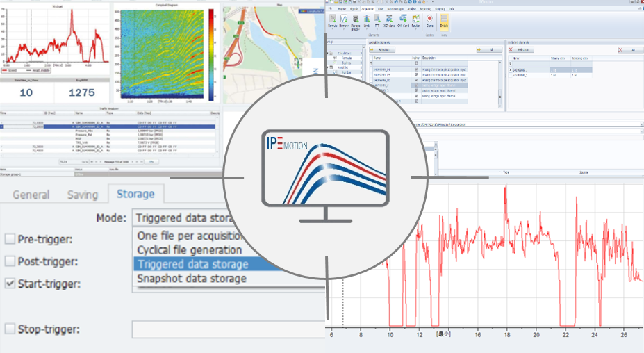Enable the Pre-trigger checkbox

click(x=10, y=239)
